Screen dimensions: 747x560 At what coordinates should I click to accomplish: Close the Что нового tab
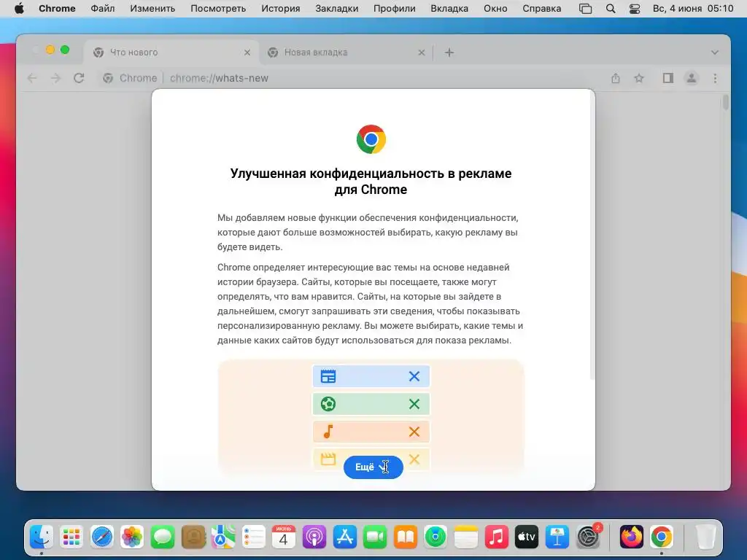(247, 52)
